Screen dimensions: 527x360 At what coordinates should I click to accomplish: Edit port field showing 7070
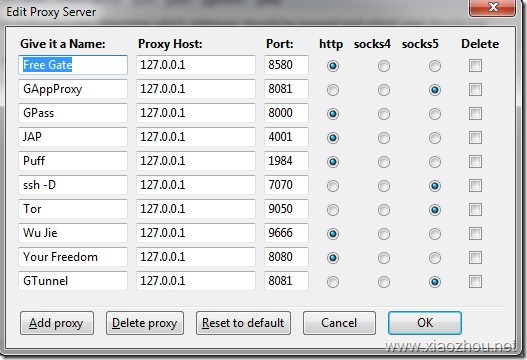click(x=286, y=185)
